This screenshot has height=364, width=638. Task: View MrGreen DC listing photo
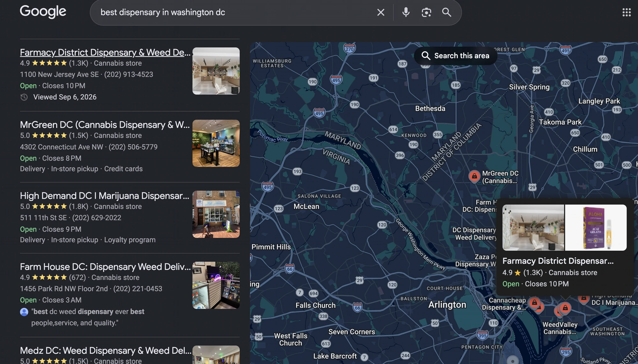216,143
